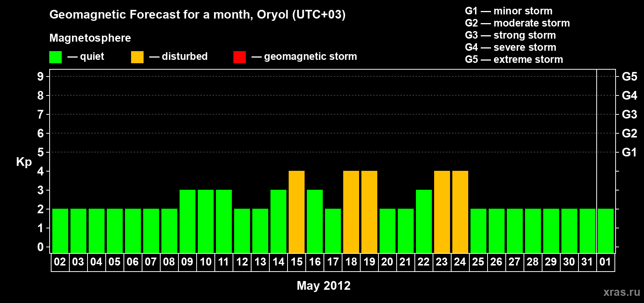The height and width of the screenshot is (303, 644).
Task: Click the May 2012 month label
Action: [324, 286]
